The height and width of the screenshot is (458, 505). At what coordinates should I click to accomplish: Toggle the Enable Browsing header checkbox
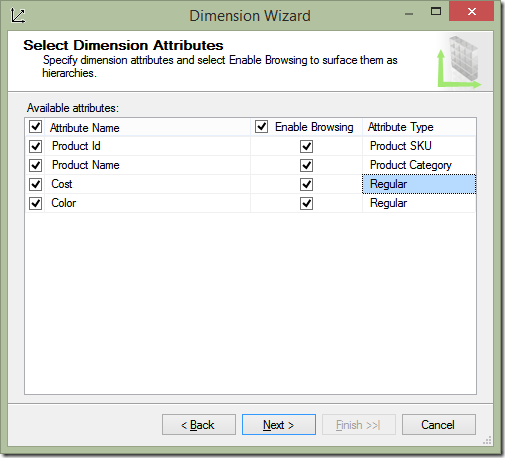[261, 127]
